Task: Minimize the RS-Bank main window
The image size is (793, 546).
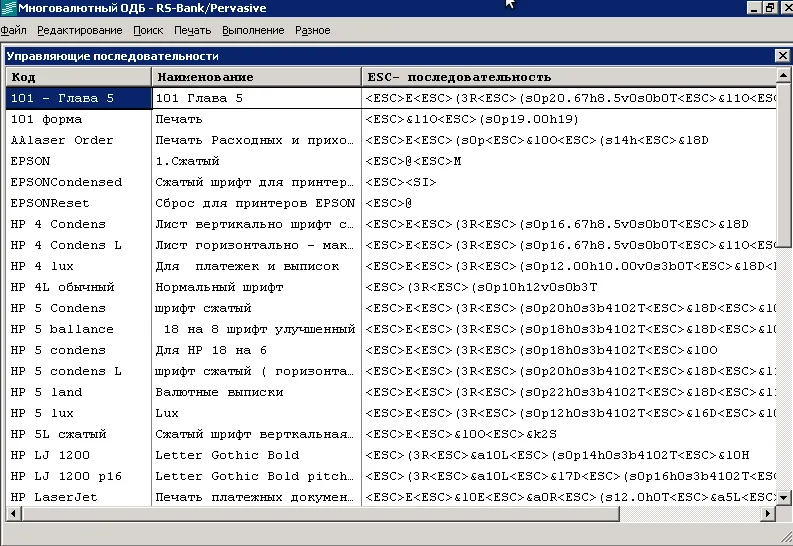Action: click(753, 7)
